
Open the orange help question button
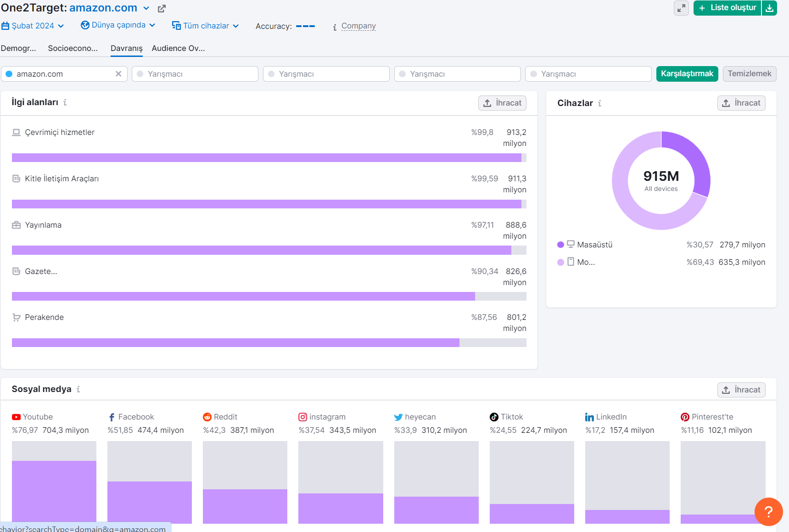[x=768, y=512]
